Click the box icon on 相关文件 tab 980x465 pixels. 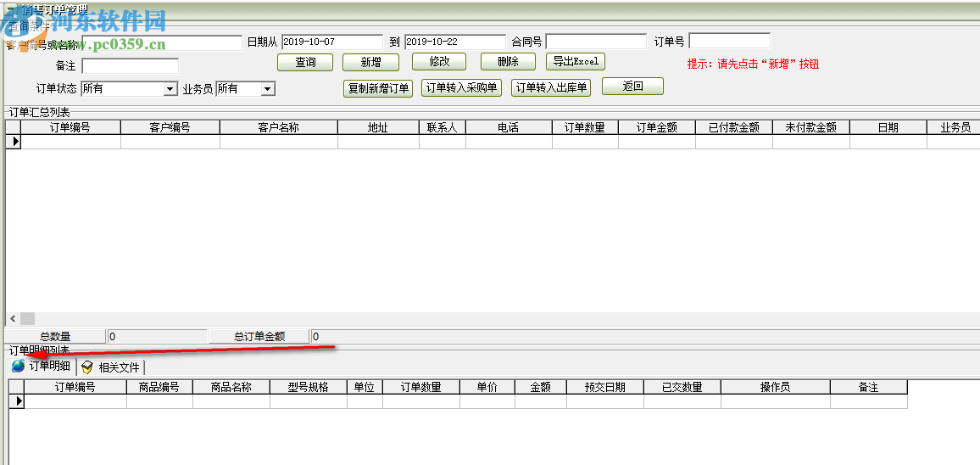point(87,367)
